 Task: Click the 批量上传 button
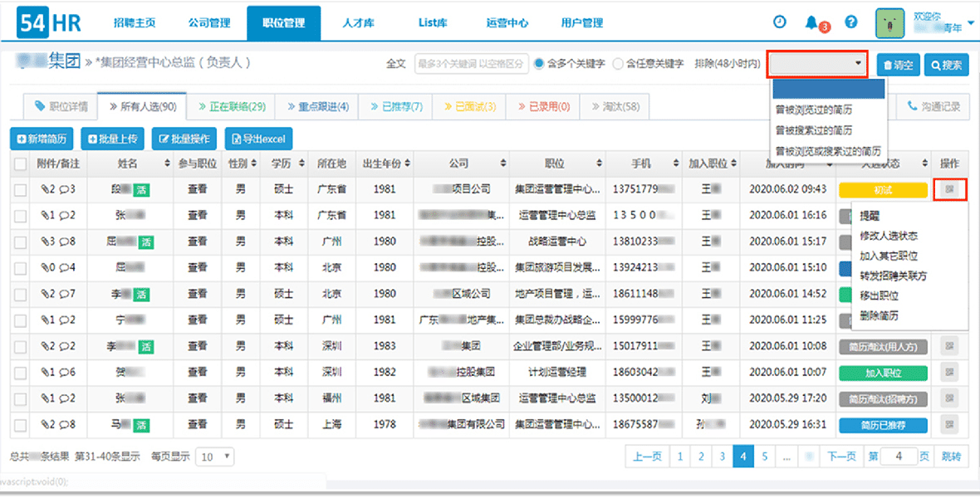pos(113,139)
